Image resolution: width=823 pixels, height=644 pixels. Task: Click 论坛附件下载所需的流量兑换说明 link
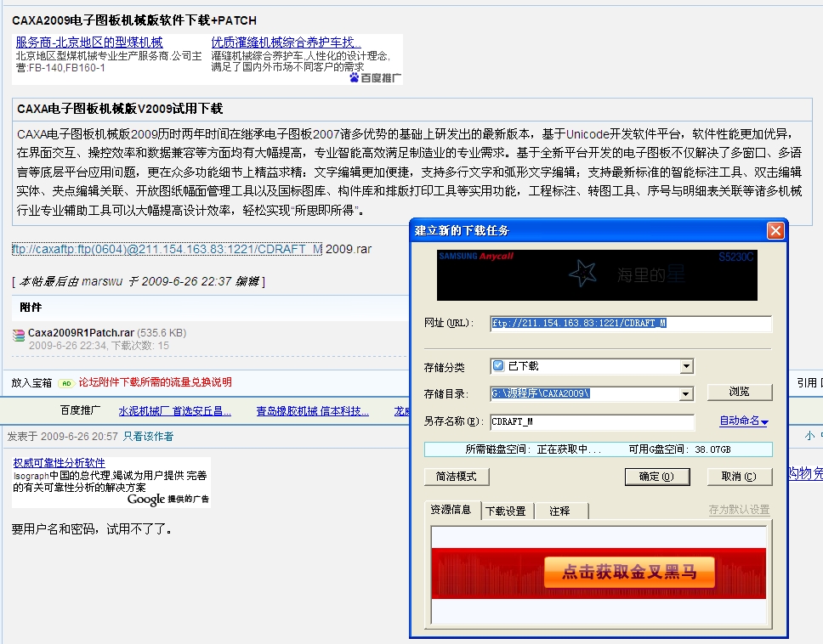coord(156,382)
